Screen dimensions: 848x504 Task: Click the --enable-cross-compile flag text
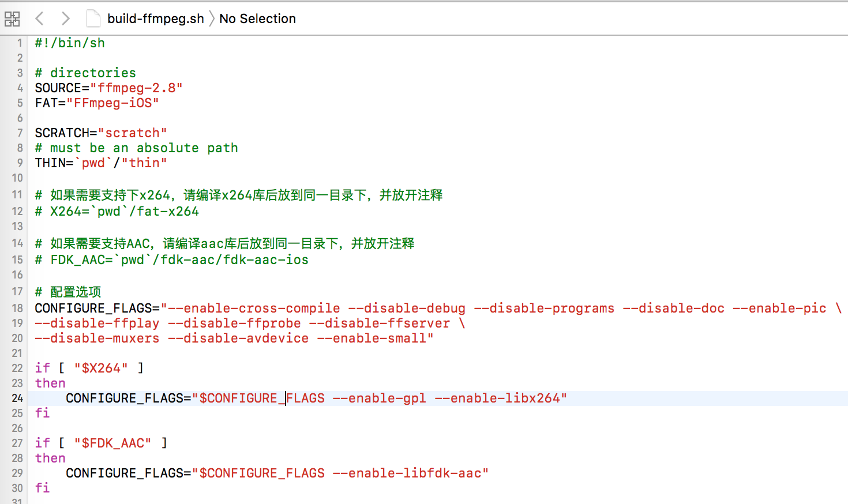(254, 309)
